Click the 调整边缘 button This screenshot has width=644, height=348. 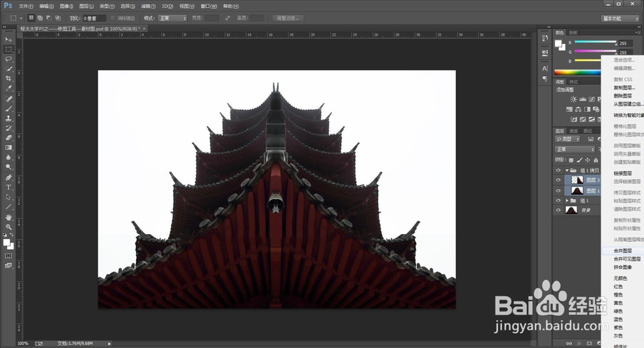pos(289,18)
